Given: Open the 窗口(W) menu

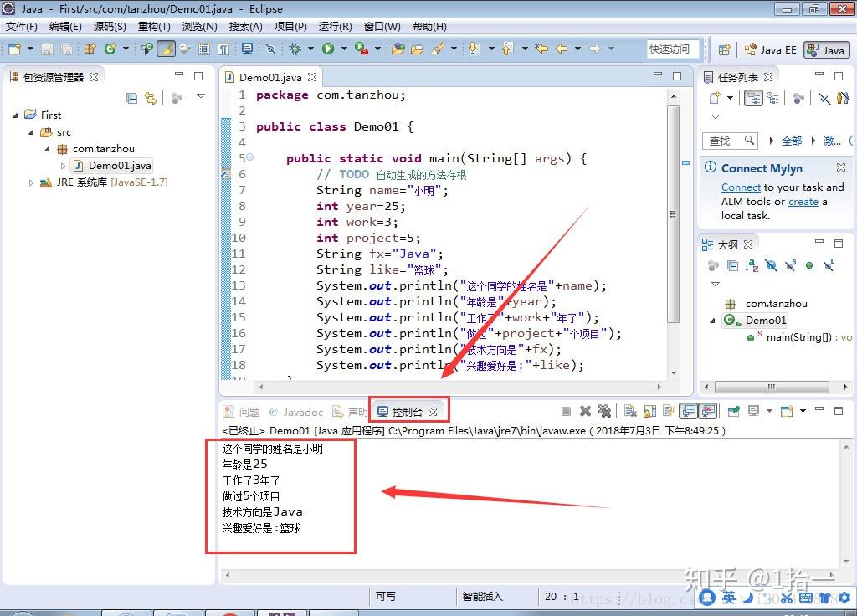Looking at the screenshot, I should (382, 26).
